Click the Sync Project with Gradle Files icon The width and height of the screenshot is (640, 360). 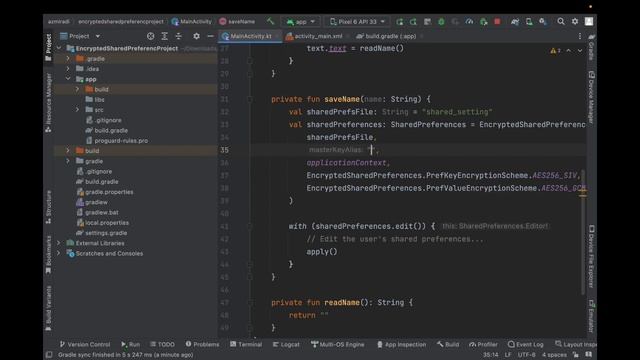tap(515, 22)
